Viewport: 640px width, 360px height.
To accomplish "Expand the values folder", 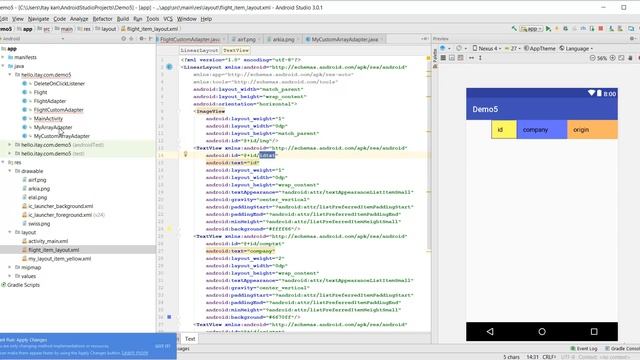I will [10, 276].
